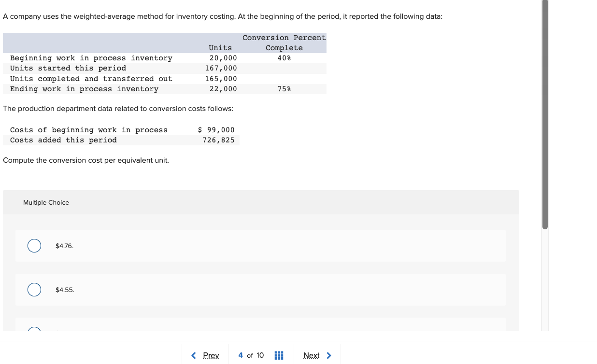597x364 pixels.
Task: Click the current question number 4
Action: click(x=240, y=355)
